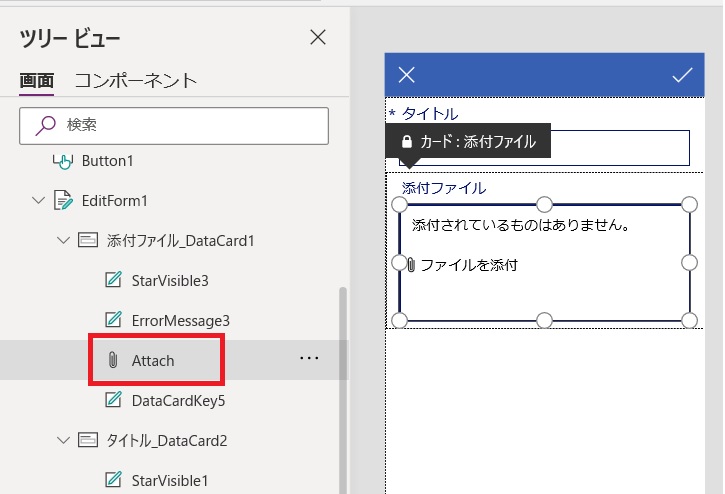Click the lock icon on card tag

(407, 141)
